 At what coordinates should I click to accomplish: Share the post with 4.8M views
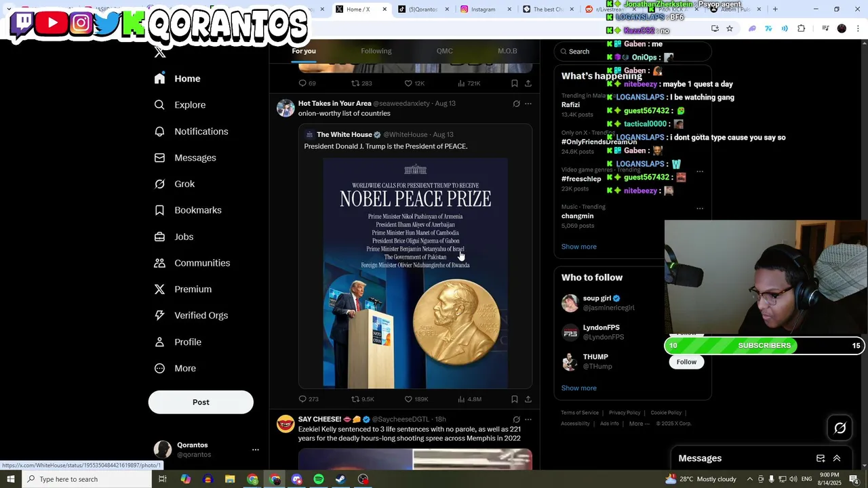pos(528,399)
